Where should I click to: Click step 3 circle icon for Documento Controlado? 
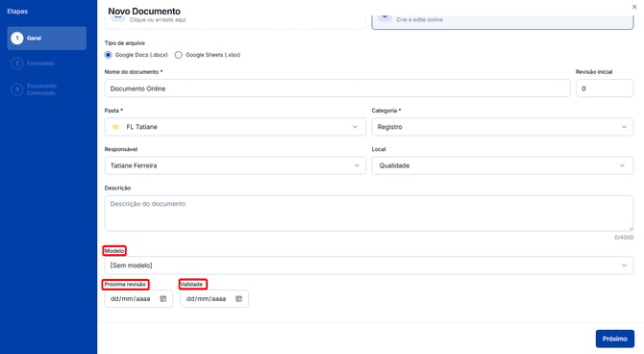click(x=17, y=89)
